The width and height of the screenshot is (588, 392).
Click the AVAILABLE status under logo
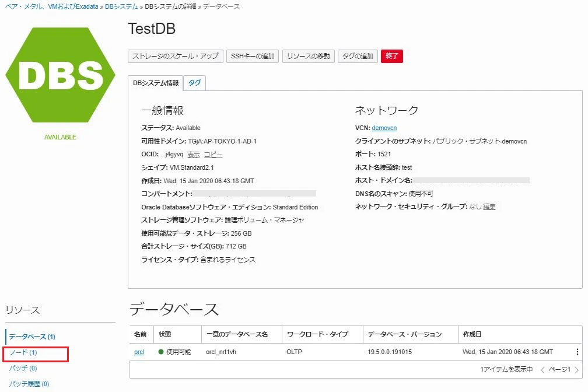pyautogui.click(x=61, y=137)
